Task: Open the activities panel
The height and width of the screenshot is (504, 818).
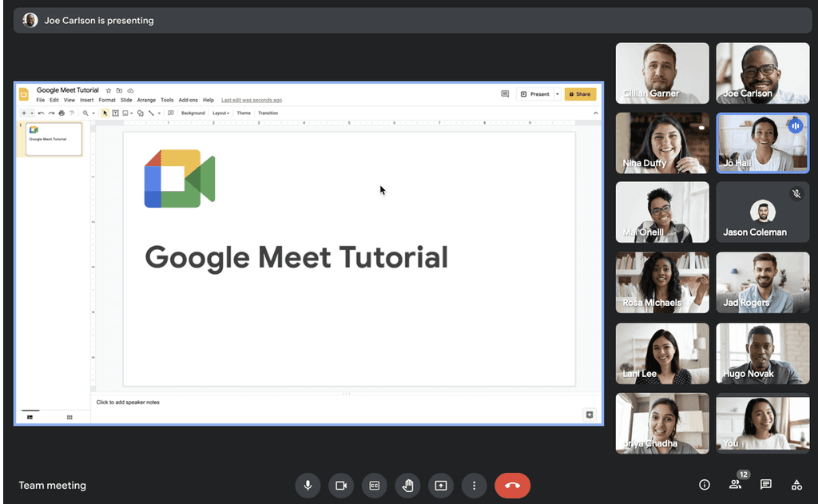Action: [x=796, y=485]
